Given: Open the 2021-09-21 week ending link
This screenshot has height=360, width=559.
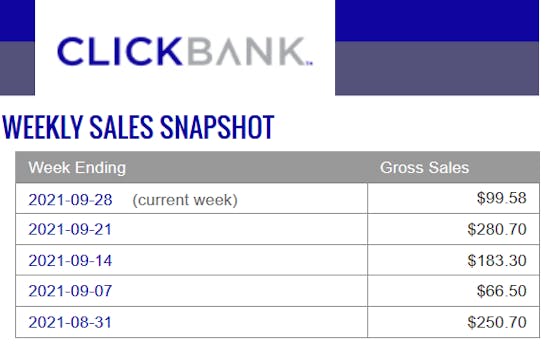Looking at the screenshot, I should (70, 230).
